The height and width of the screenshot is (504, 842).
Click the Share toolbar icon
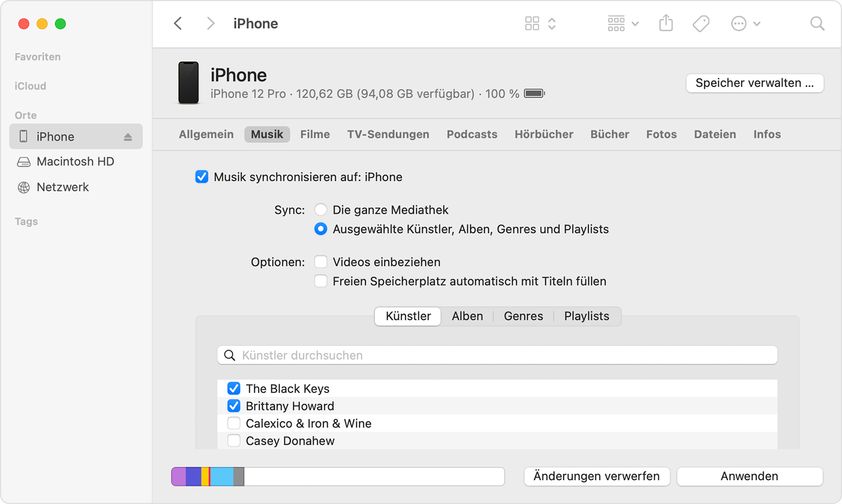666,23
